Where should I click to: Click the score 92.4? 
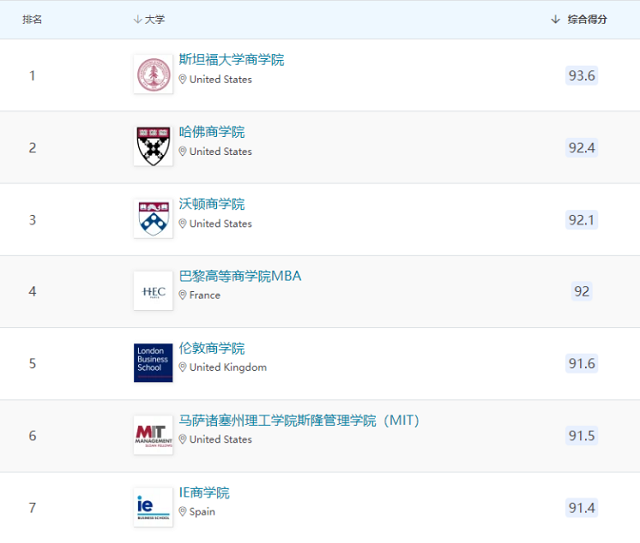[x=582, y=148]
